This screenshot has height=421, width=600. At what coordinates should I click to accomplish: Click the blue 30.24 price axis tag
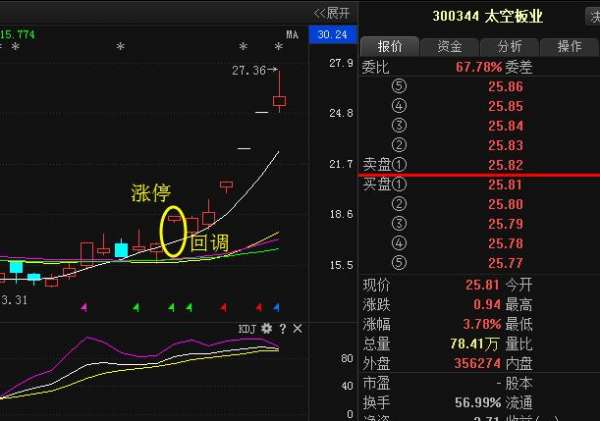331,35
